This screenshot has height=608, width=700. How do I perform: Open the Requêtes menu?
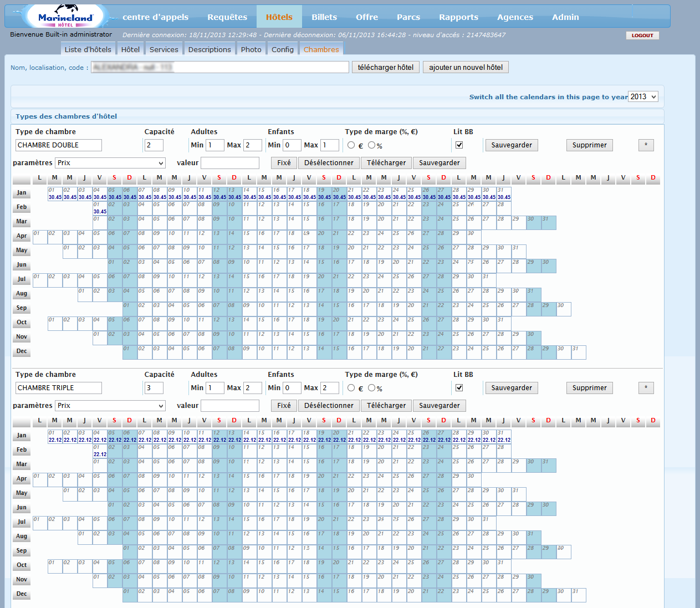click(227, 17)
